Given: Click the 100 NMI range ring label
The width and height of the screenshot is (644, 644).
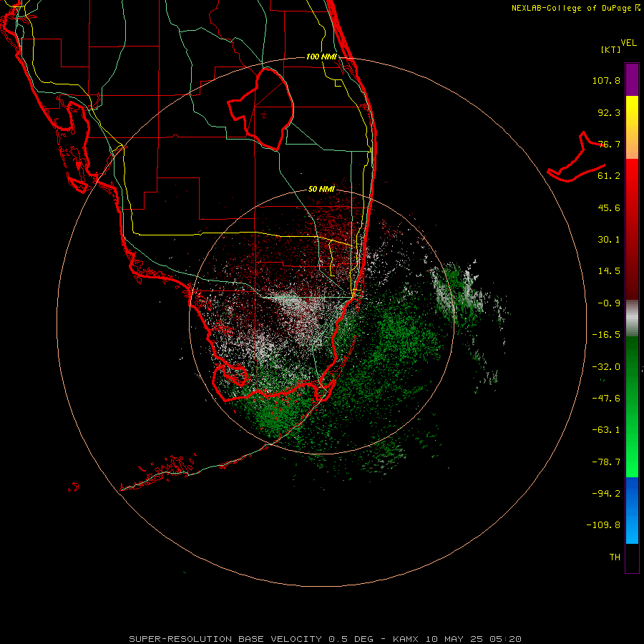Looking at the screenshot, I should (x=321, y=57).
